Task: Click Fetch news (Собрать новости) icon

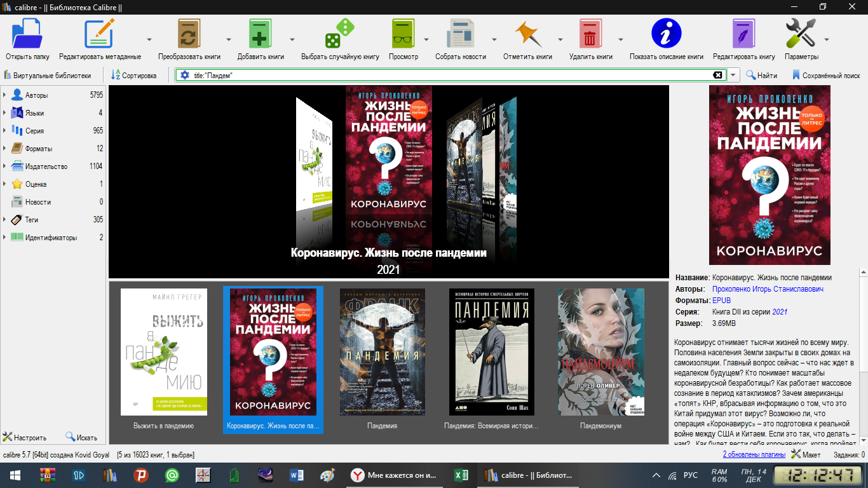Action: (x=461, y=33)
